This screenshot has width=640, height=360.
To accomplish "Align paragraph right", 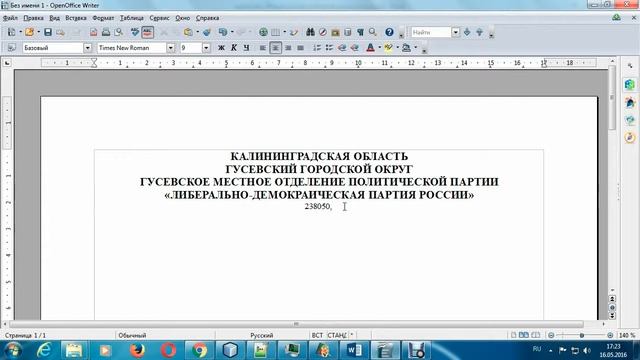I will [288, 48].
